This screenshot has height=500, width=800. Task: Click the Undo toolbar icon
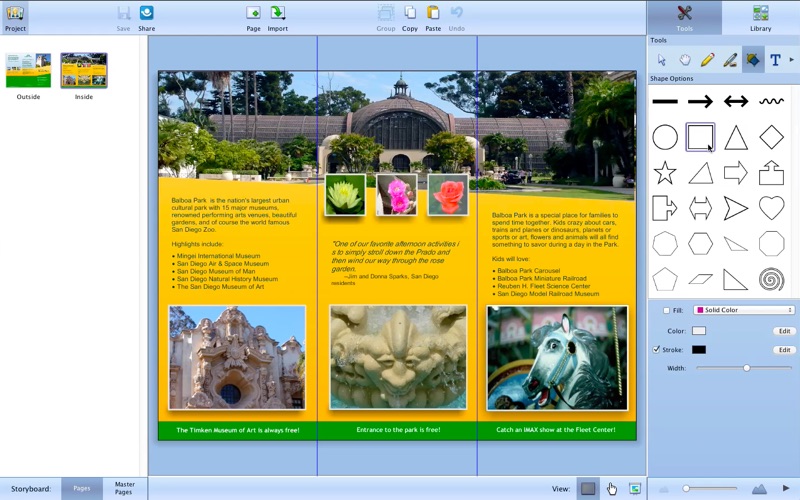point(457,17)
